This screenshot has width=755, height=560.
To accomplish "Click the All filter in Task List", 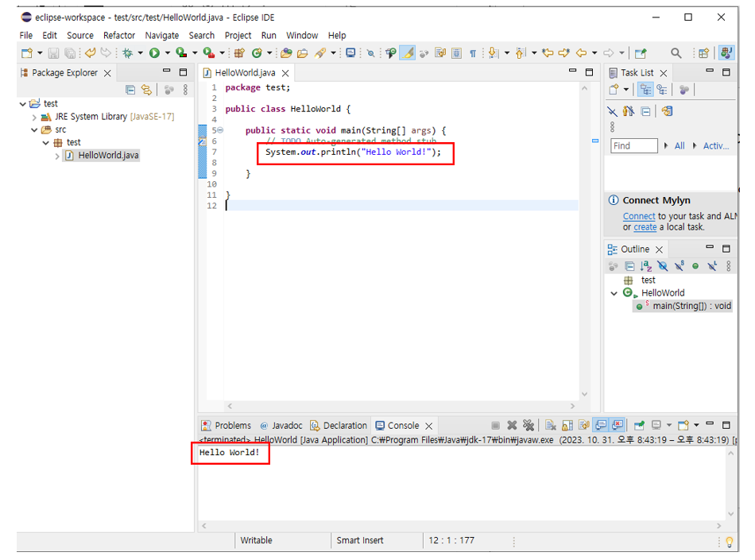I will click(x=679, y=146).
